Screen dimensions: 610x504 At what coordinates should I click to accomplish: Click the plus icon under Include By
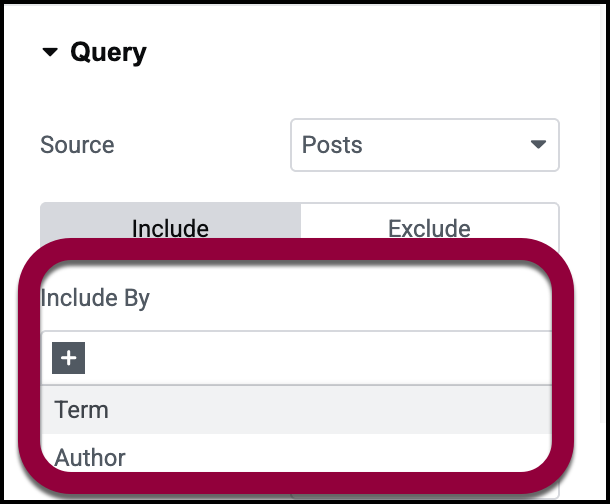tap(69, 357)
